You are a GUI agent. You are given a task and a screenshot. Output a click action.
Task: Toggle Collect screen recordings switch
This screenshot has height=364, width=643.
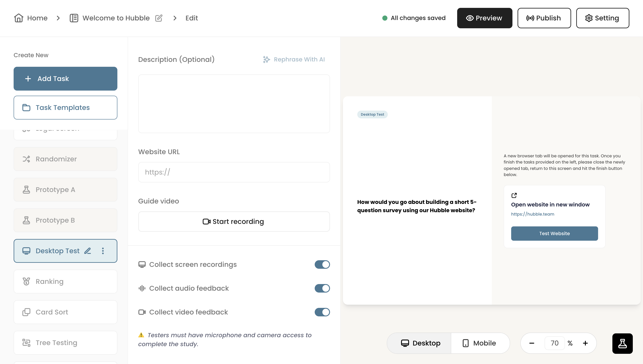click(x=322, y=264)
